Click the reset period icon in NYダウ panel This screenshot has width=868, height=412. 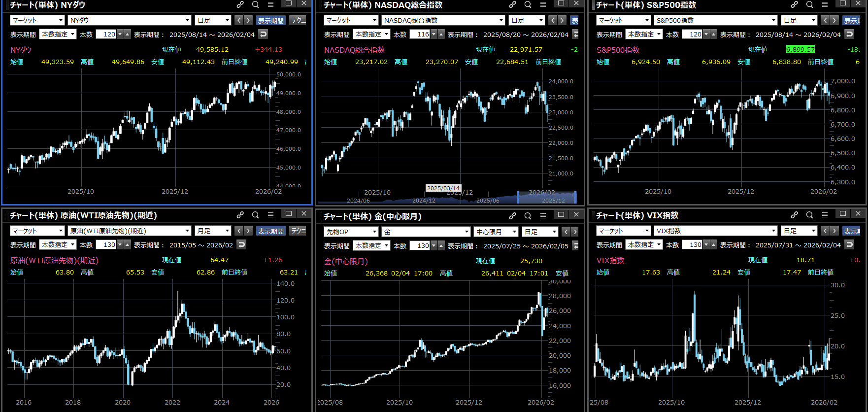(x=264, y=34)
